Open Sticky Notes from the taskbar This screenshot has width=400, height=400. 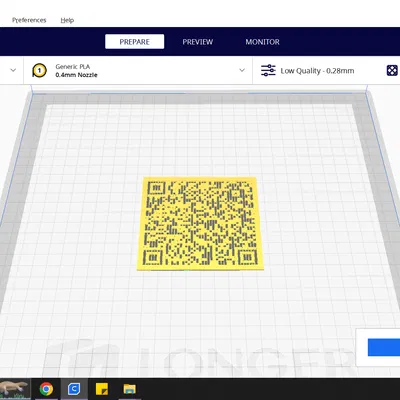(x=102, y=389)
